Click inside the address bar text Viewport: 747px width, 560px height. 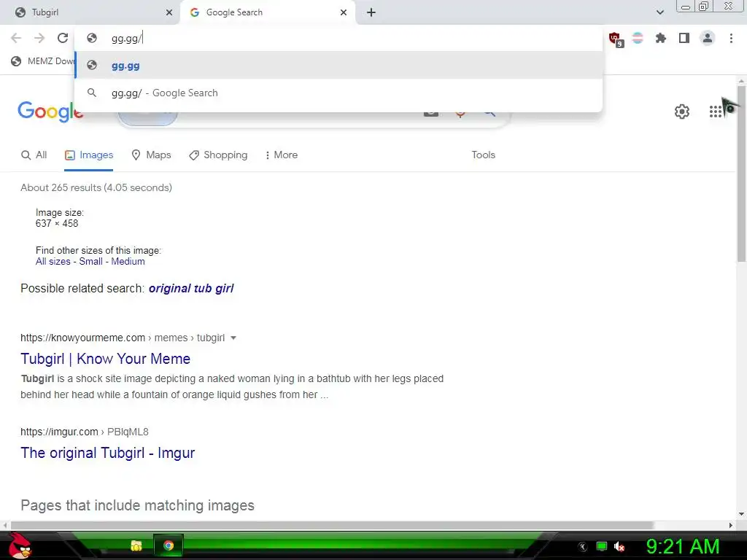point(126,39)
